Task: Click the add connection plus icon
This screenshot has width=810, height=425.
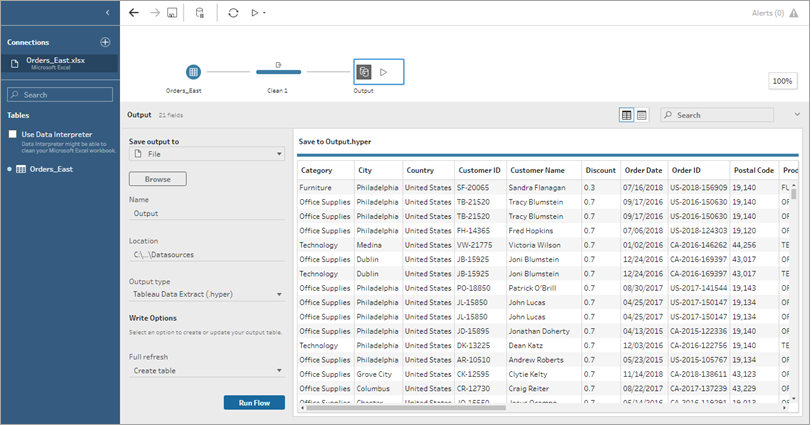Action: (x=105, y=42)
